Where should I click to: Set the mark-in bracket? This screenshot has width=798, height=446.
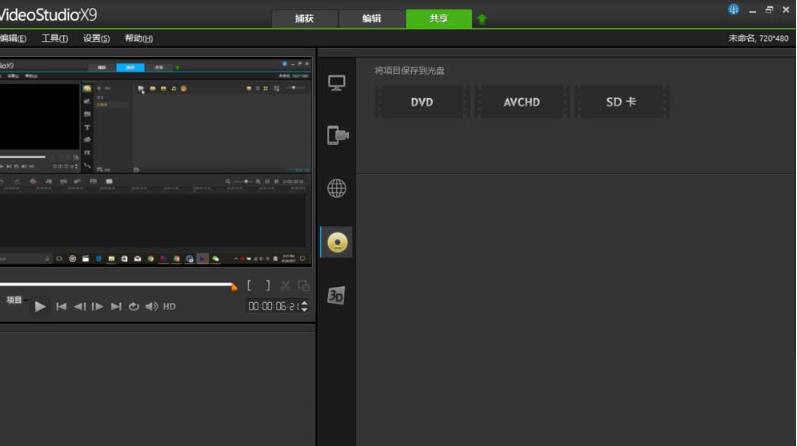coord(249,286)
